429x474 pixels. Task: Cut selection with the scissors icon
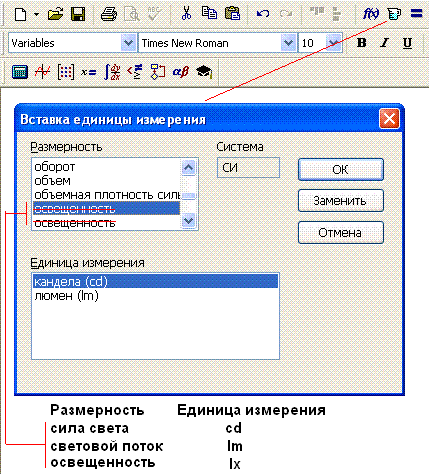(186, 13)
